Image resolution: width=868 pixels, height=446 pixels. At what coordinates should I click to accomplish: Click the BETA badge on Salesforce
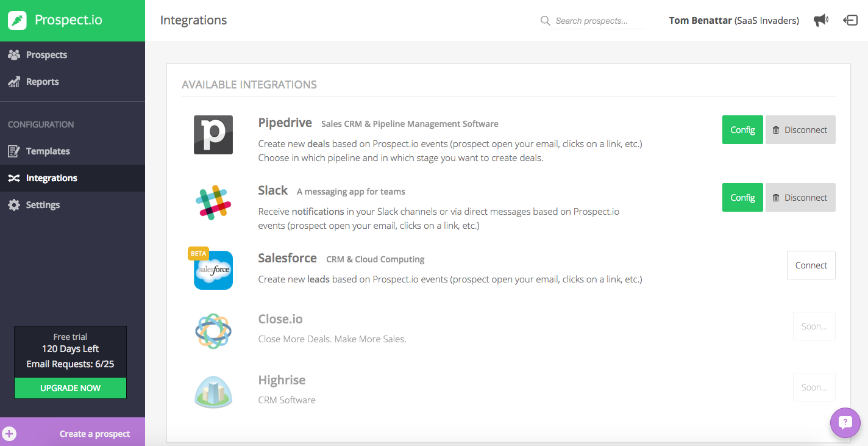[x=198, y=253]
